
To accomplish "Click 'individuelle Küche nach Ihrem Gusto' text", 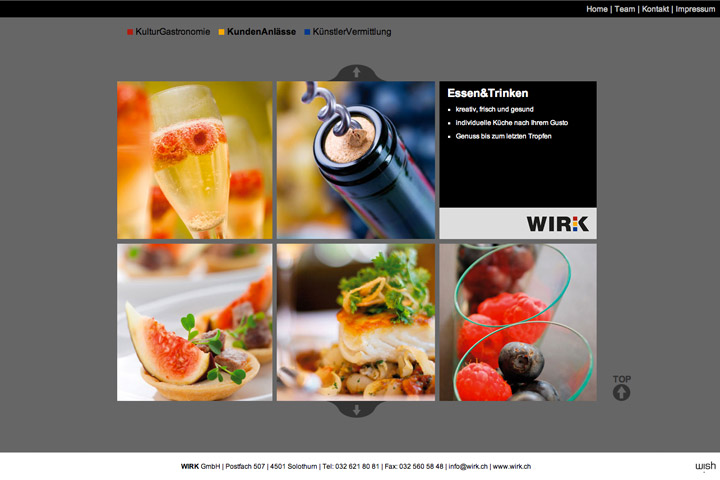I will pos(512,123).
